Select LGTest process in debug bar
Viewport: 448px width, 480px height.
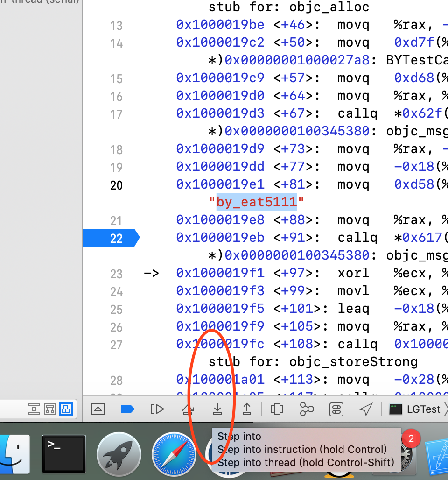[414, 409]
